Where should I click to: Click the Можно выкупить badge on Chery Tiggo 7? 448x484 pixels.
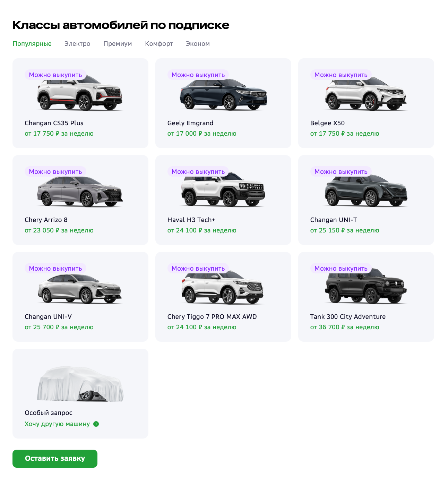click(x=198, y=268)
